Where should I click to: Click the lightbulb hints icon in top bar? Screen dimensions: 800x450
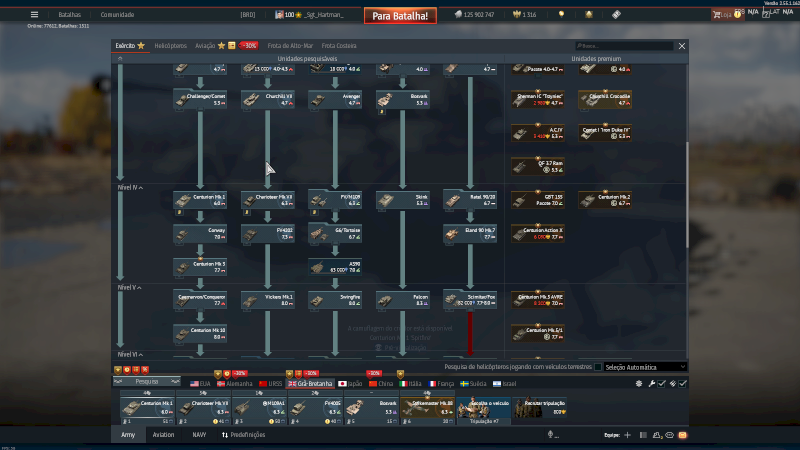pos(561,14)
